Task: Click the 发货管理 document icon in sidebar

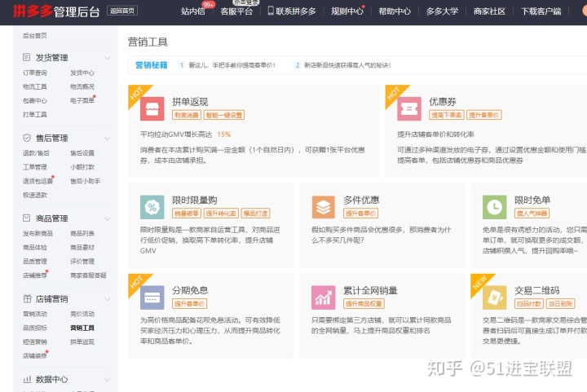Action: click(x=27, y=57)
